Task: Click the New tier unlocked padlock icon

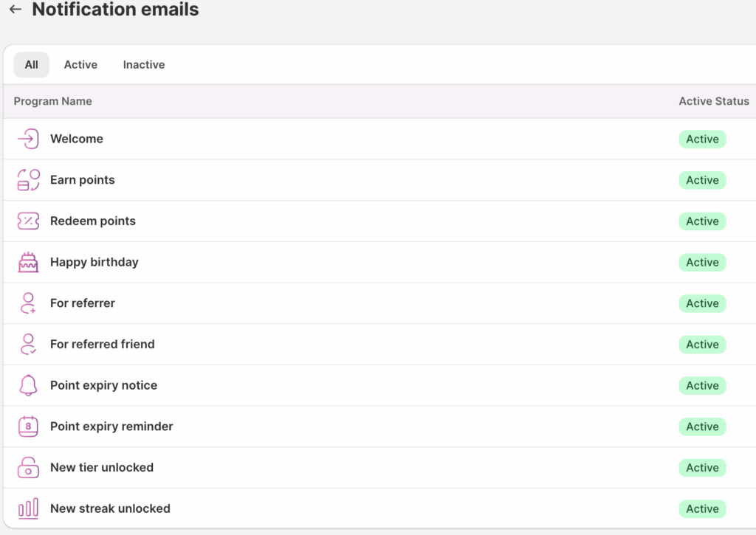Action: [x=28, y=468]
